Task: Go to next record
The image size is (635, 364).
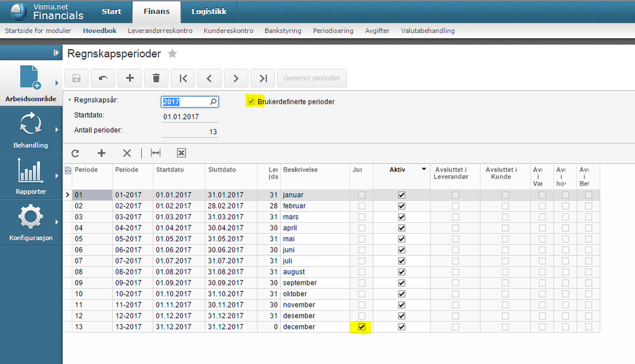Action: [236, 78]
